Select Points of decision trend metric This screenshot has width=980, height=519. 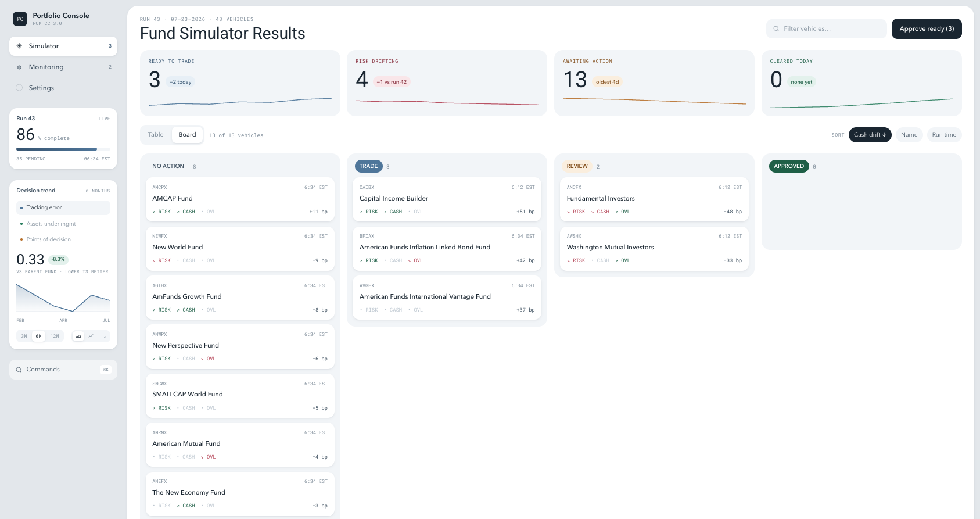[x=63, y=239]
